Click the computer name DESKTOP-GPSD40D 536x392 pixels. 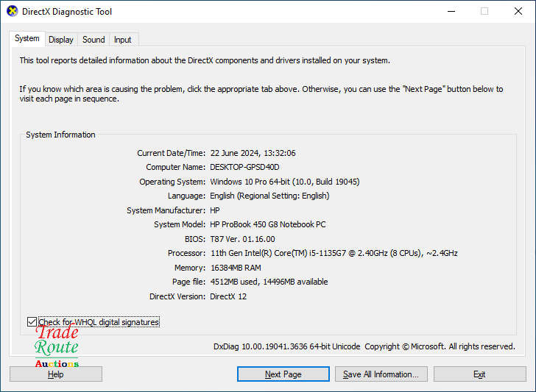244,168
